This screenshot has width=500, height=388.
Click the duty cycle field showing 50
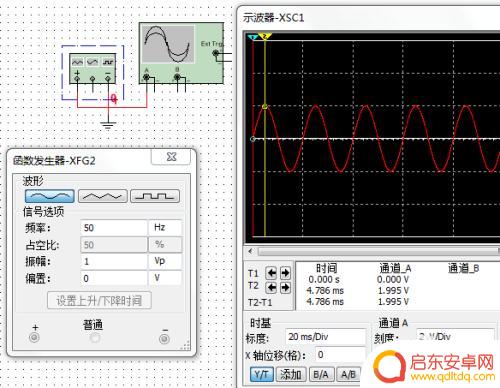114,245
